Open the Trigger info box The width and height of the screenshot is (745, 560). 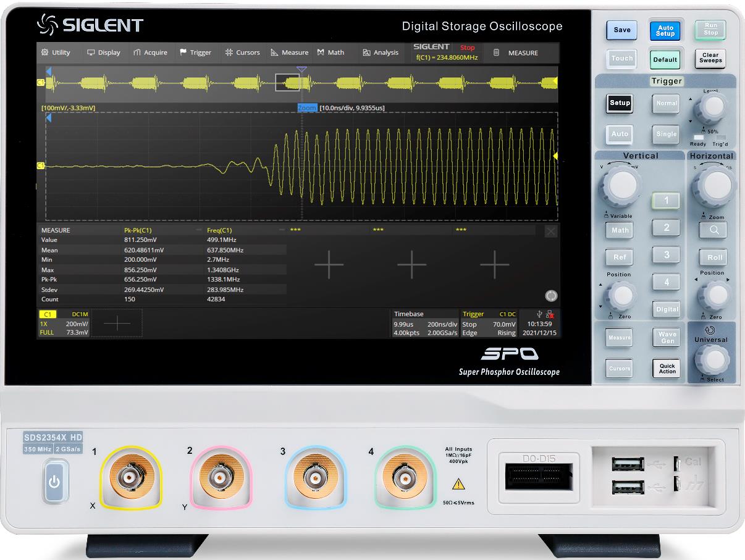pyautogui.click(x=489, y=324)
